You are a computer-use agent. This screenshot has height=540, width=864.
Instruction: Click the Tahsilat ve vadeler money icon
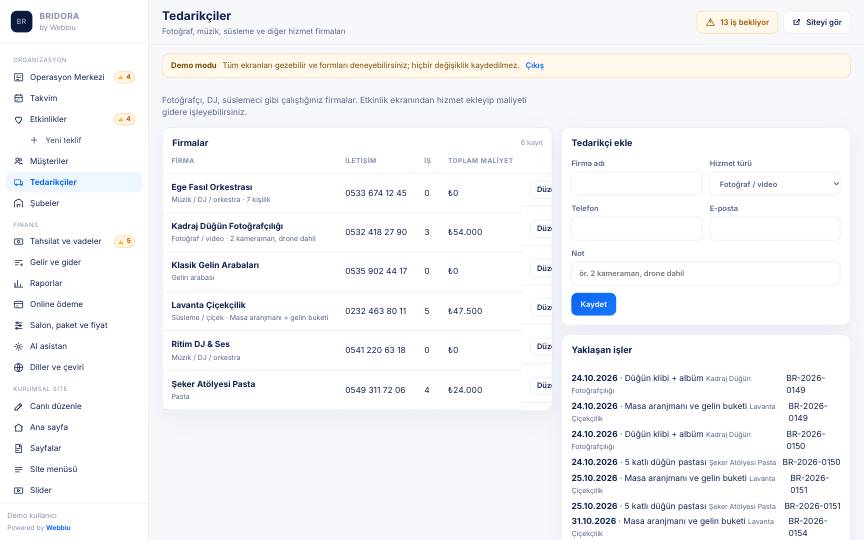point(18,241)
